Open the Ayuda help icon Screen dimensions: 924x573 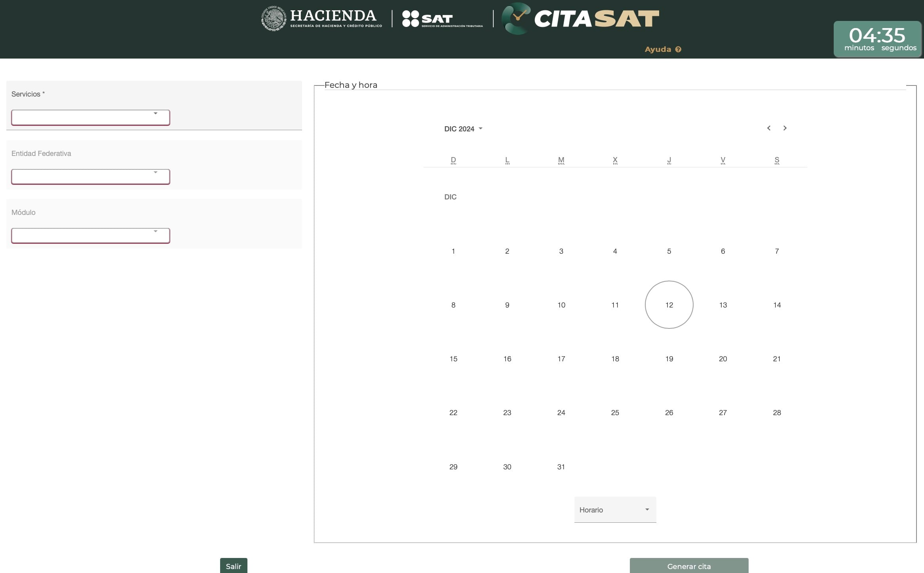(x=678, y=49)
